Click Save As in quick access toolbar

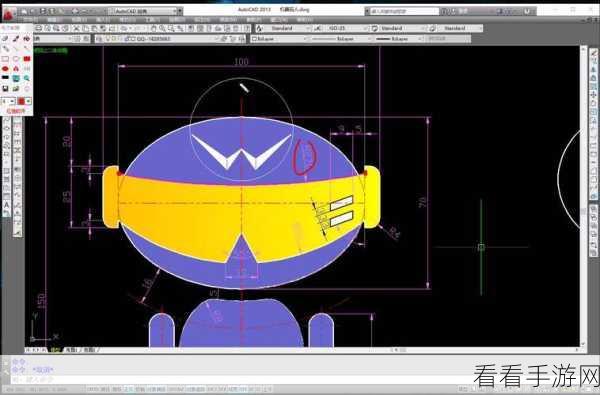coord(52,11)
